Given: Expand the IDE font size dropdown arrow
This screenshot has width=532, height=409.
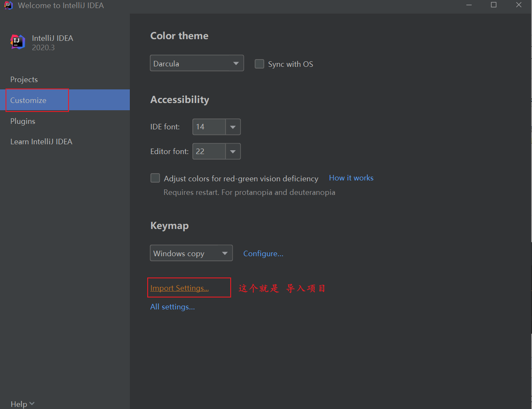Looking at the screenshot, I should click(x=233, y=127).
